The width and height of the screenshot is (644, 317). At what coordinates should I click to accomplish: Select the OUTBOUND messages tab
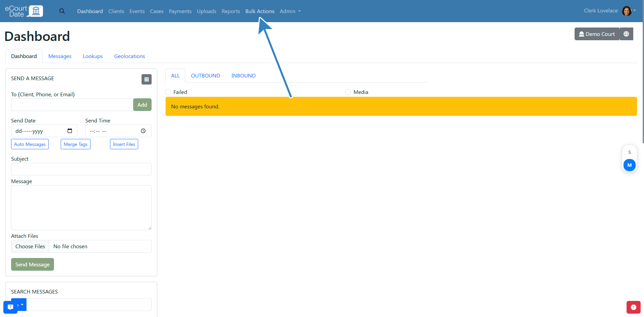206,75
